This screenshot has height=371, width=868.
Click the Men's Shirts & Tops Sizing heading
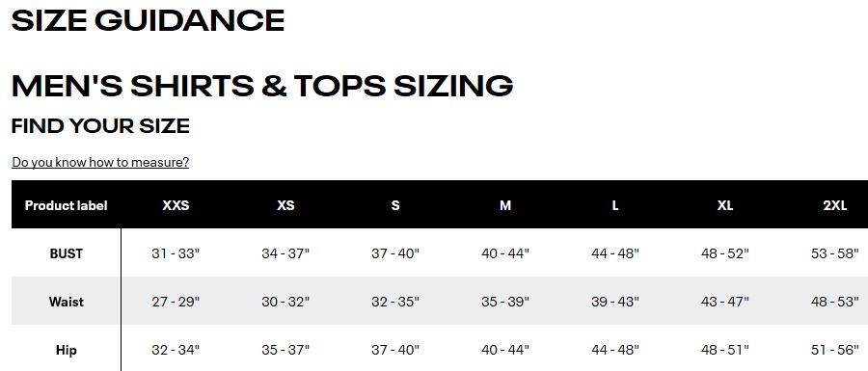pyautogui.click(x=262, y=86)
